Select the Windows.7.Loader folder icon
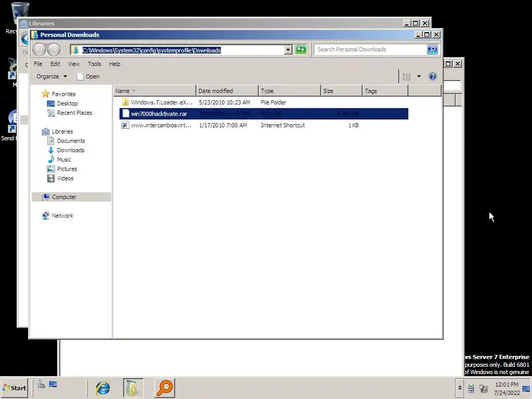The image size is (532, 399). click(125, 102)
